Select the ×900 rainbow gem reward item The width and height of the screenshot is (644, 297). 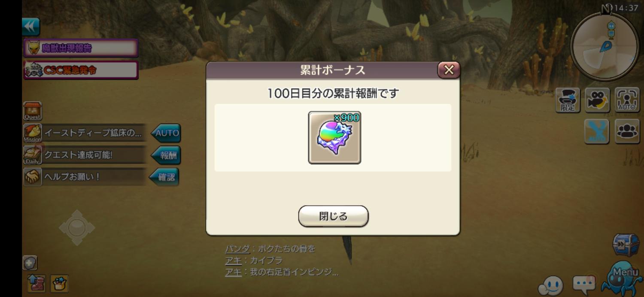point(334,137)
